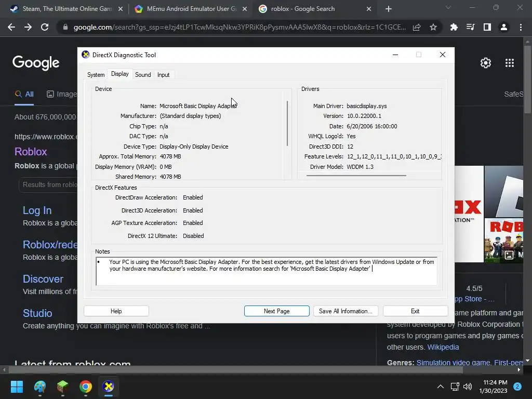532x399 pixels.
Task: Open the Minecraft block taskbar icon
Action: [x=63, y=387]
